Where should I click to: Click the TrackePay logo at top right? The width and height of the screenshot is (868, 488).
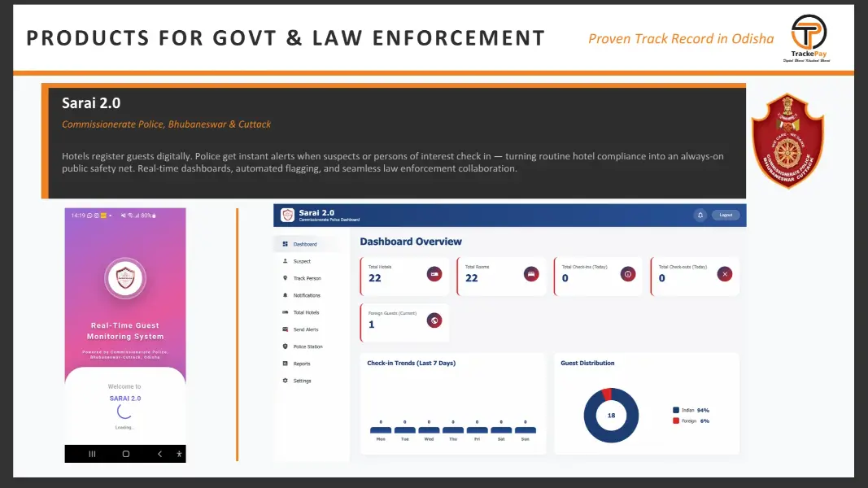pyautogui.click(x=809, y=34)
